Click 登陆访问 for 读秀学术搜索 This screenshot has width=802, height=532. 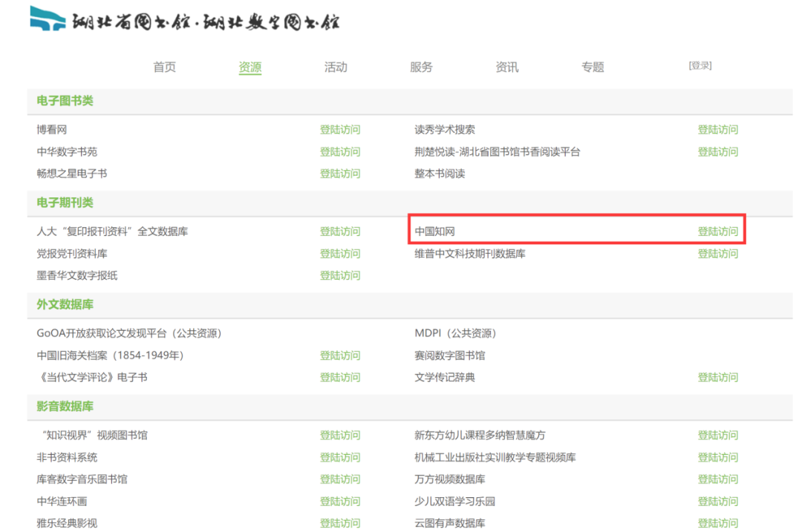coord(718,130)
